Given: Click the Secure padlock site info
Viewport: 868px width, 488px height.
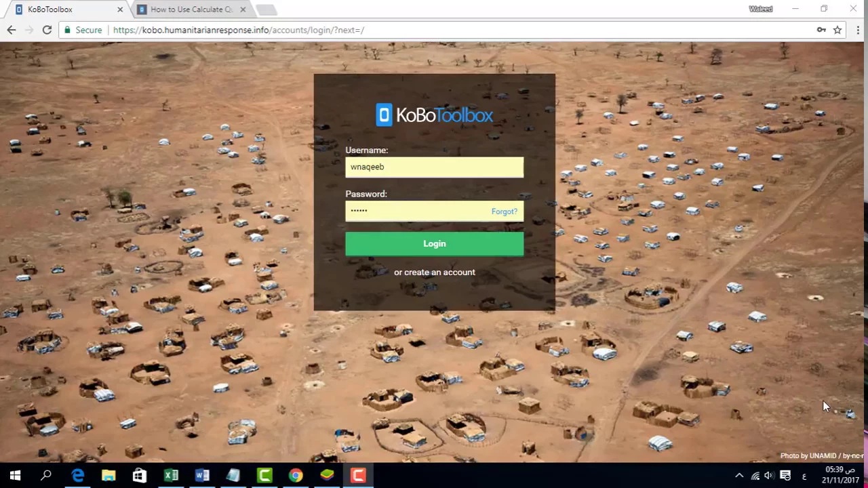Looking at the screenshot, I should click(x=82, y=30).
